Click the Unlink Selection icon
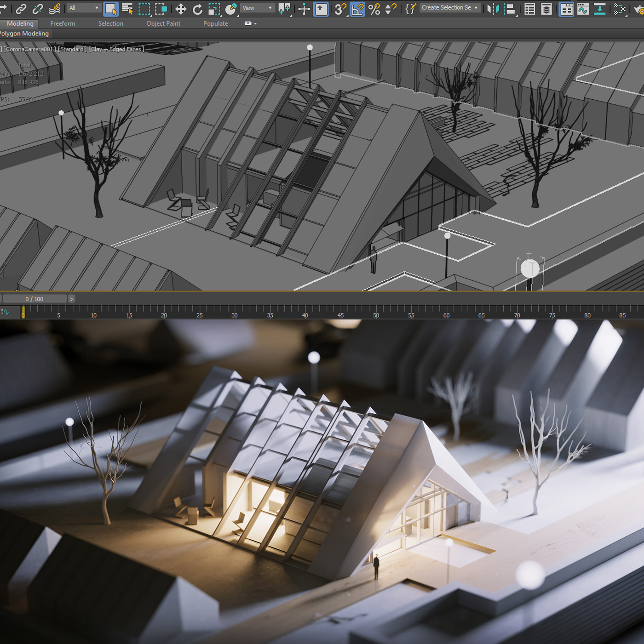Screen dimensions: 644x644 [38, 9]
